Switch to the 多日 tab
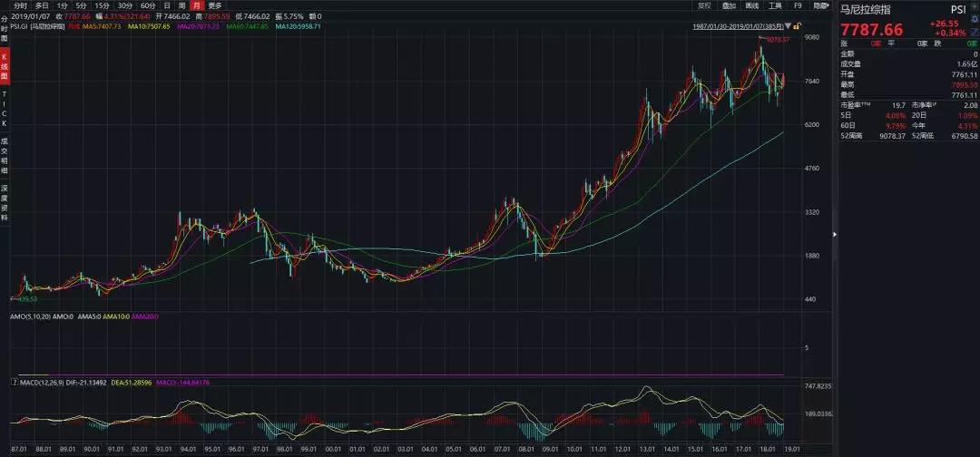The image size is (980, 457). tap(42, 5)
